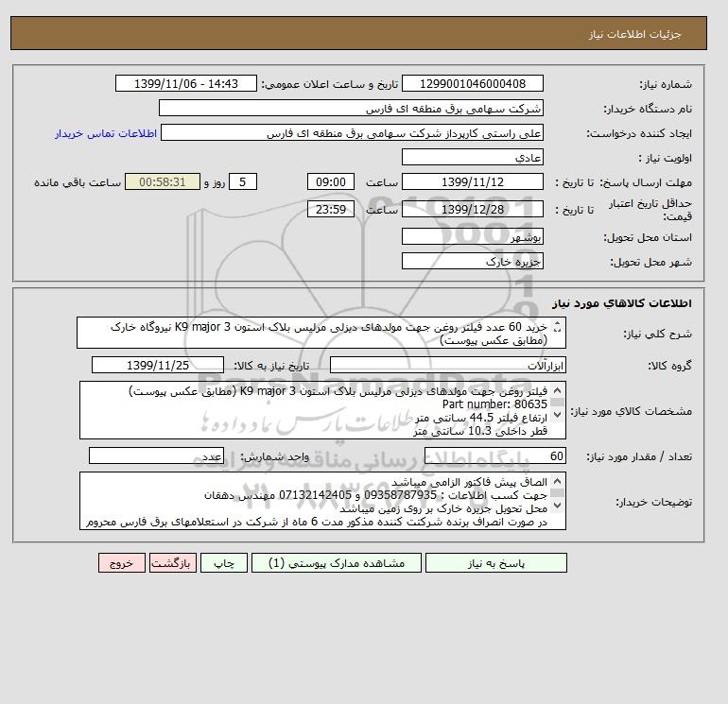The image size is (728, 704).
Task: Click response deadline time 09:00
Action: pyautogui.click(x=331, y=182)
